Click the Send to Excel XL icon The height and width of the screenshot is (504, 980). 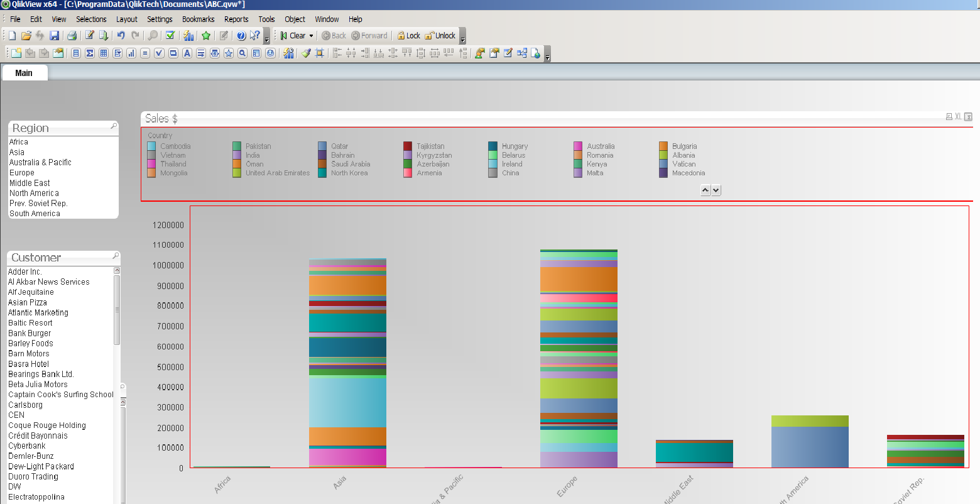pos(958,117)
